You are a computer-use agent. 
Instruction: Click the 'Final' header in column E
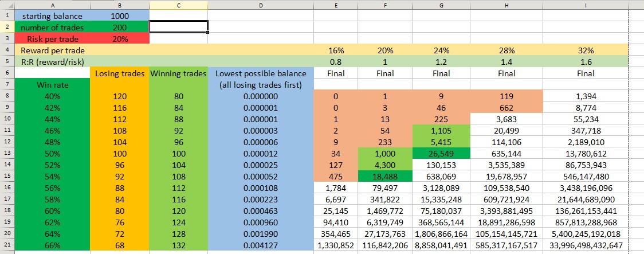(x=336, y=73)
